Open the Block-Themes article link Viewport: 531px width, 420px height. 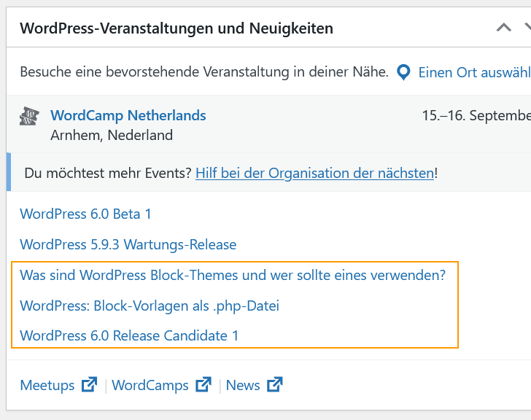pos(233,275)
